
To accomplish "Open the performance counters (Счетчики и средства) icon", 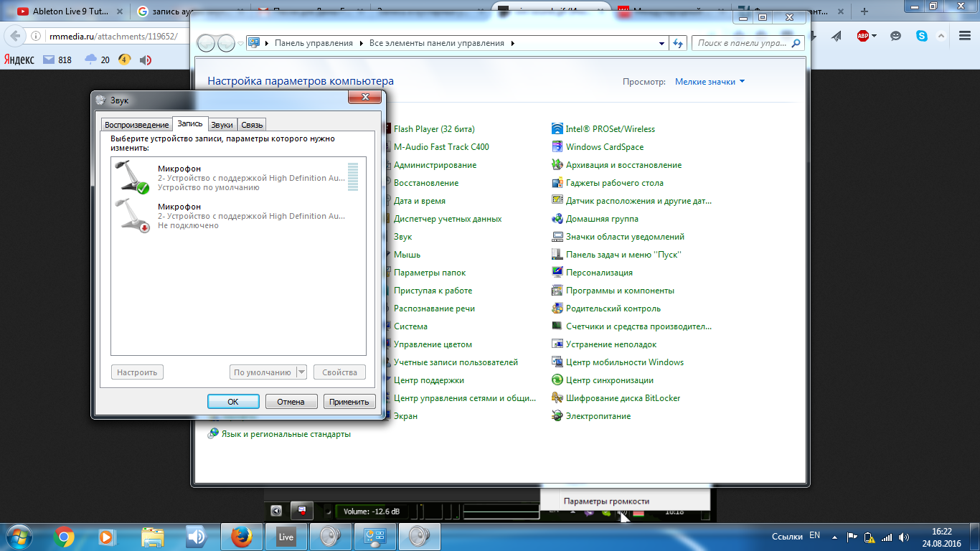I will [557, 326].
